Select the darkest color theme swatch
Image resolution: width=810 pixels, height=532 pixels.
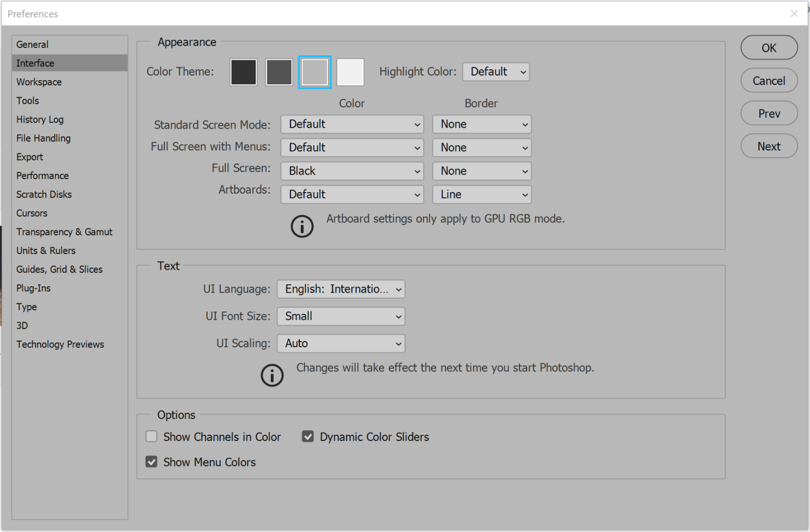tap(244, 72)
